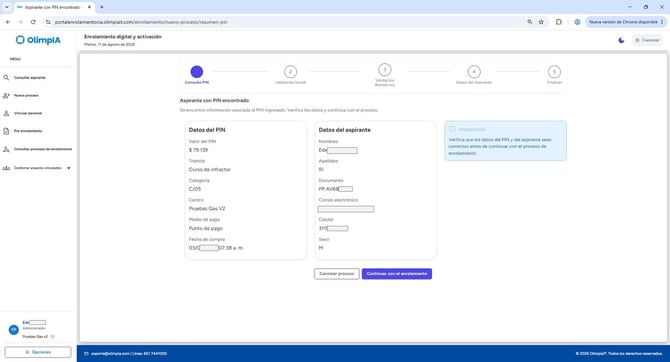Click the Cancelar proceso button

pyautogui.click(x=337, y=274)
